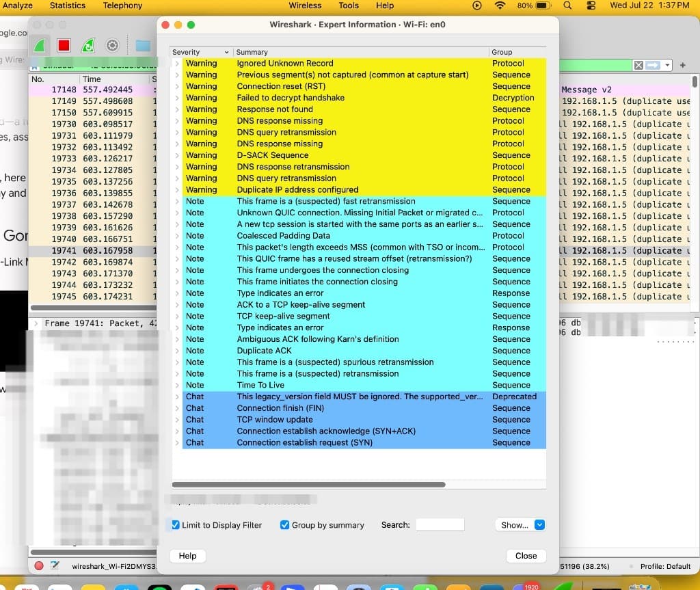Click Profile: Default in status bar
This screenshot has width=700, height=590.
tap(665, 566)
